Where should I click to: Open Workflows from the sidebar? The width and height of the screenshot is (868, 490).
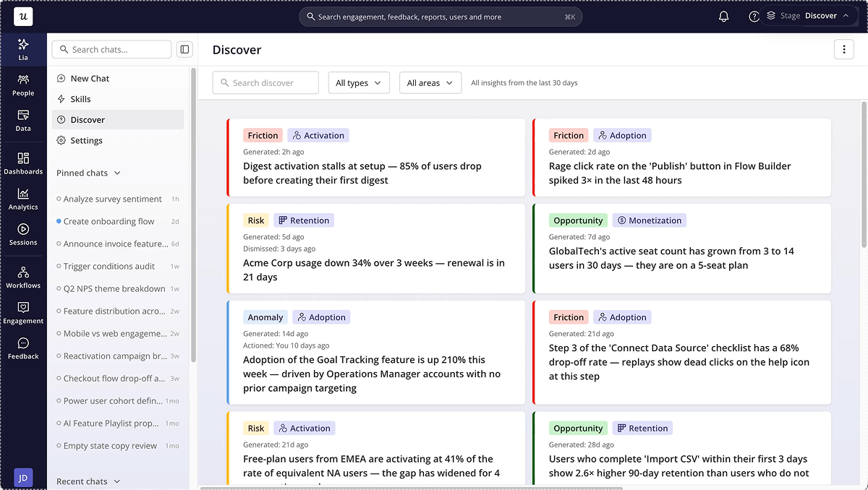[x=23, y=277]
